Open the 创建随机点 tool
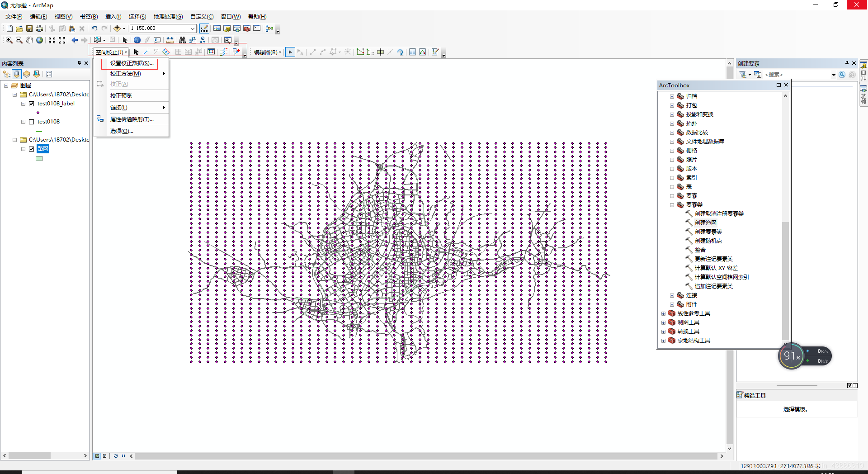The image size is (868, 474). 708,241
